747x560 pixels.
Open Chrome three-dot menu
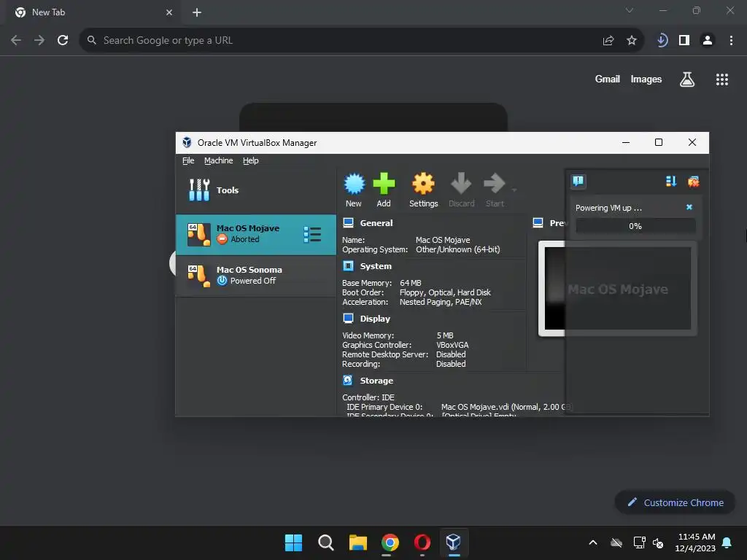pyautogui.click(x=731, y=40)
